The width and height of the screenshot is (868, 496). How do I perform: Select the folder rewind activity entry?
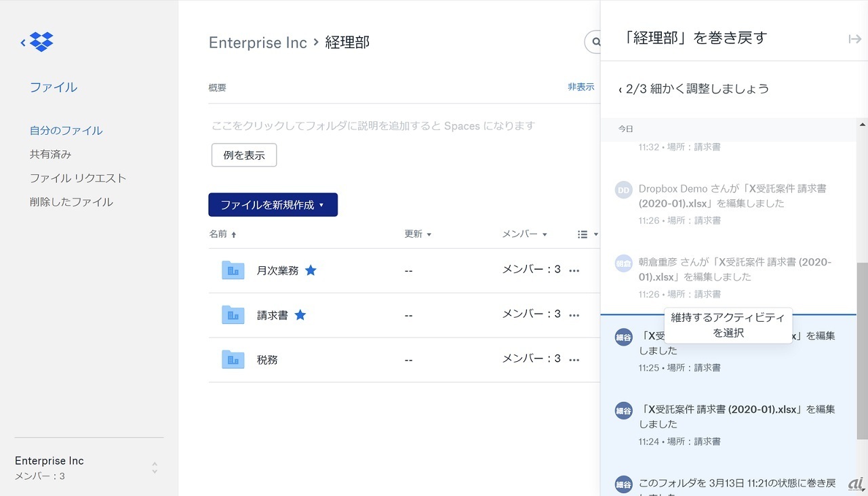pos(728,485)
